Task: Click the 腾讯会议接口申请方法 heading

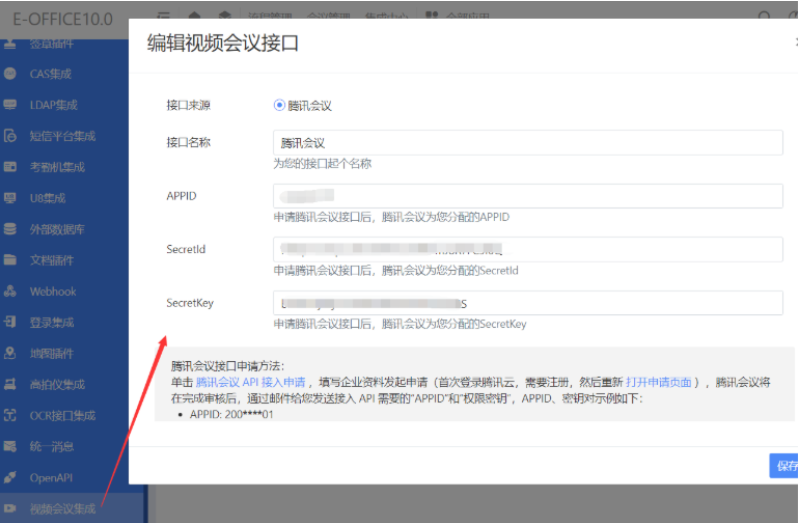Action: click(x=227, y=366)
